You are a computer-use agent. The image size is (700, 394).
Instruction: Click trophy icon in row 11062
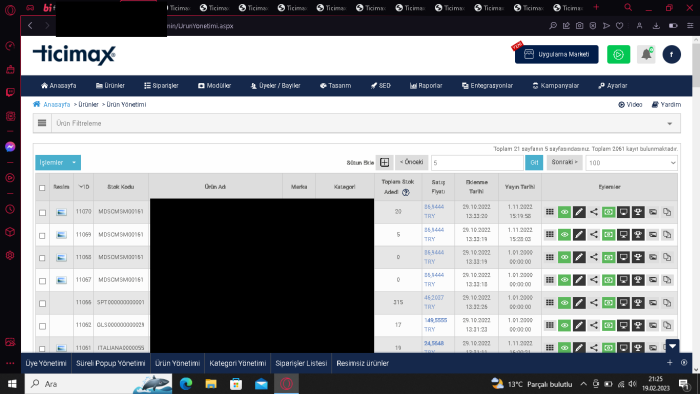638,325
